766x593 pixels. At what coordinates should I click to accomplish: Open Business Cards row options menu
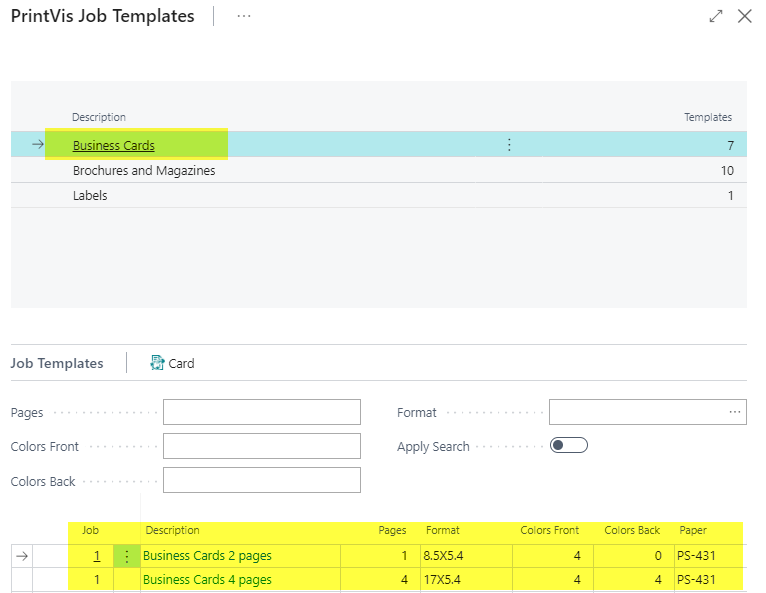(509, 145)
